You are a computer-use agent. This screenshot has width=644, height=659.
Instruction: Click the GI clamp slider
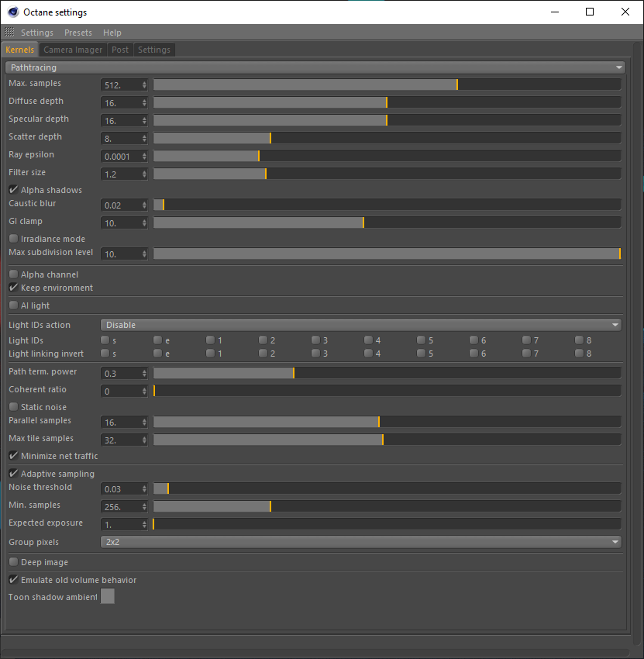click(x=387, y=223)
